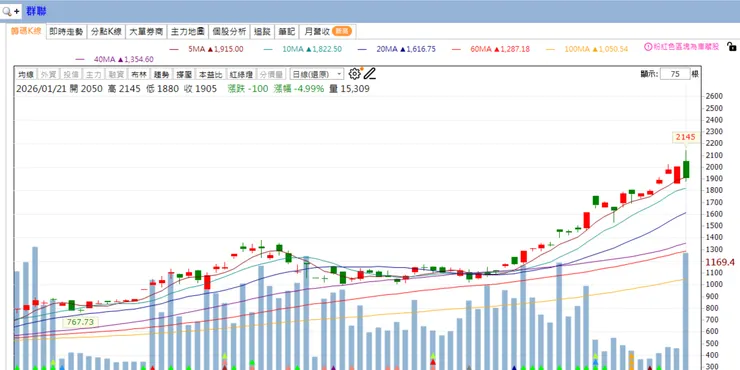Click the 10MA legend color line

pyautogui.click(x=268, y=49)
